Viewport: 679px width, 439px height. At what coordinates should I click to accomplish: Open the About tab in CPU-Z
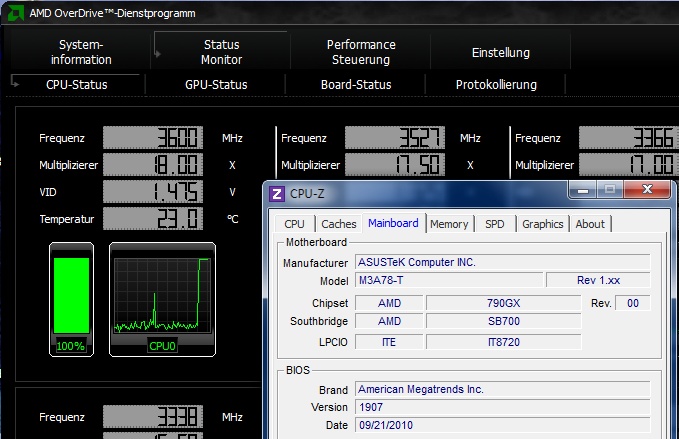point(590,224)
